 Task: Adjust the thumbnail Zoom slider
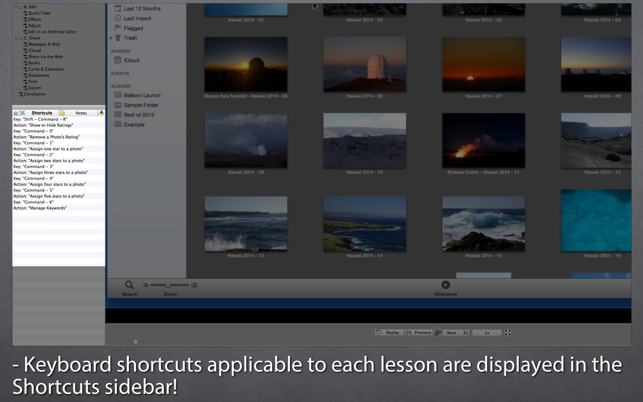(x=168, y=285)
